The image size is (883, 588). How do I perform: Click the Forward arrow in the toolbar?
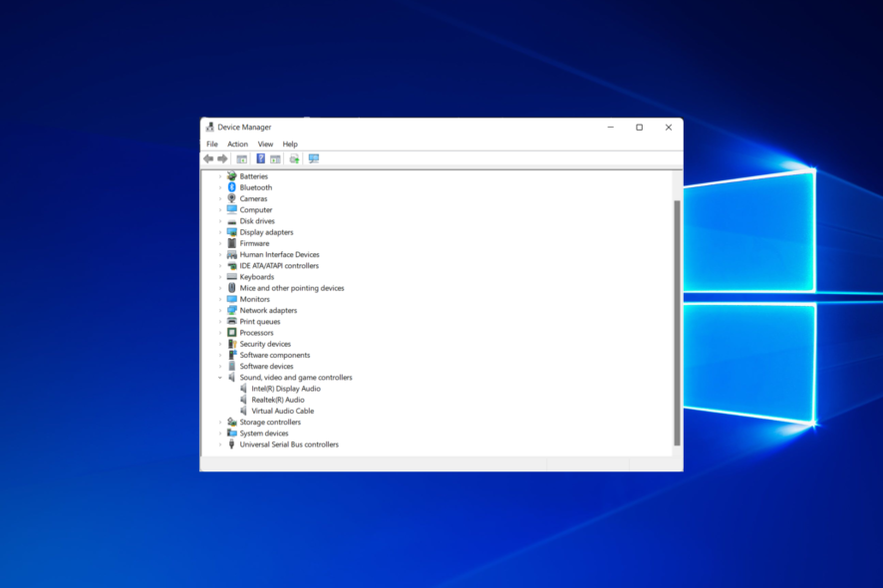coord(222,158)
